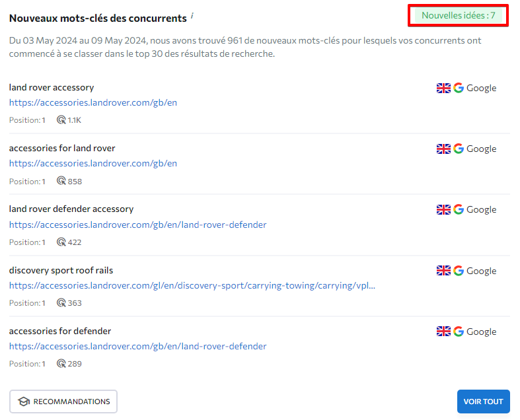This screenshot has height=420, width=520.
Task: Select the keyword 'accessories for land rover'
Action: click(x=62, y=148)
